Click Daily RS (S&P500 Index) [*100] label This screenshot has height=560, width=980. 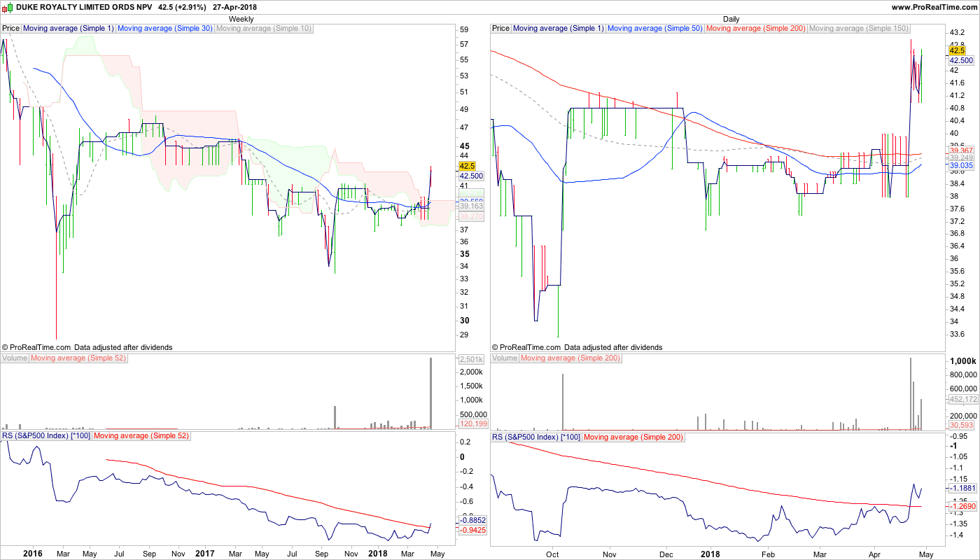[536, 437]
